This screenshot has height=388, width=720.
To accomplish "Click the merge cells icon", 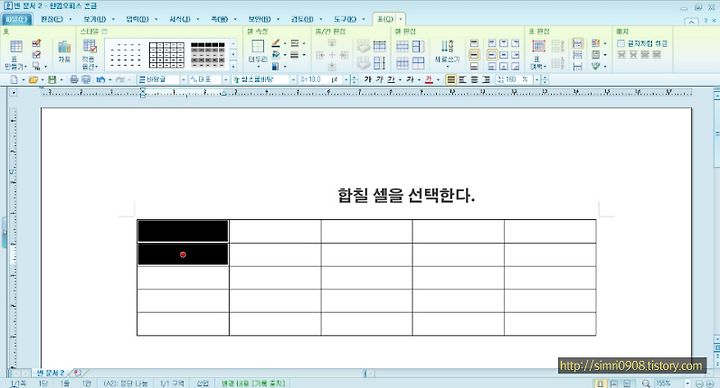I will pyautogui.click(x=402, y=46).
